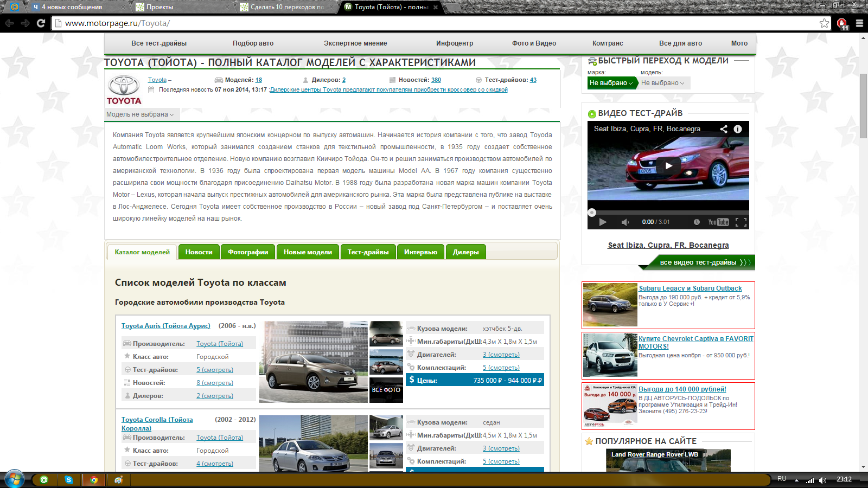868x488 pixels.
Task: Switch to the 'Дилеры' tab
Action: (466, 252)
